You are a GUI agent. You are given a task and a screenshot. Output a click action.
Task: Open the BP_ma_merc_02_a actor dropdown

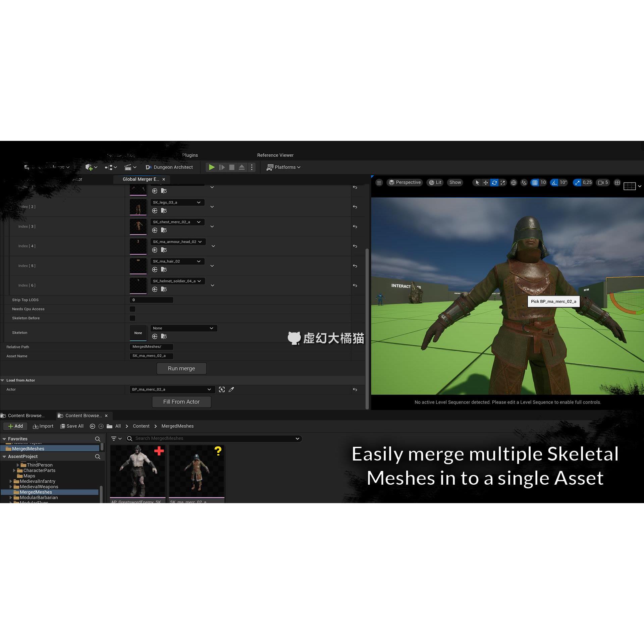click(x=172, y=389)
